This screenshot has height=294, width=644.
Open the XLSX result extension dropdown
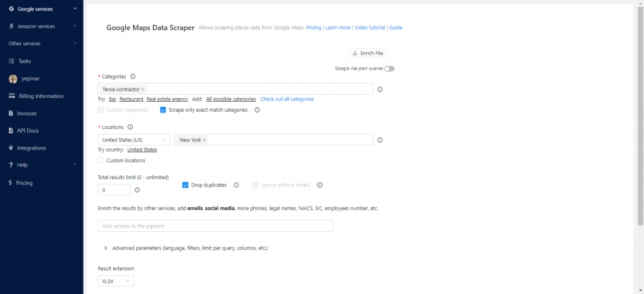[116, 281]
